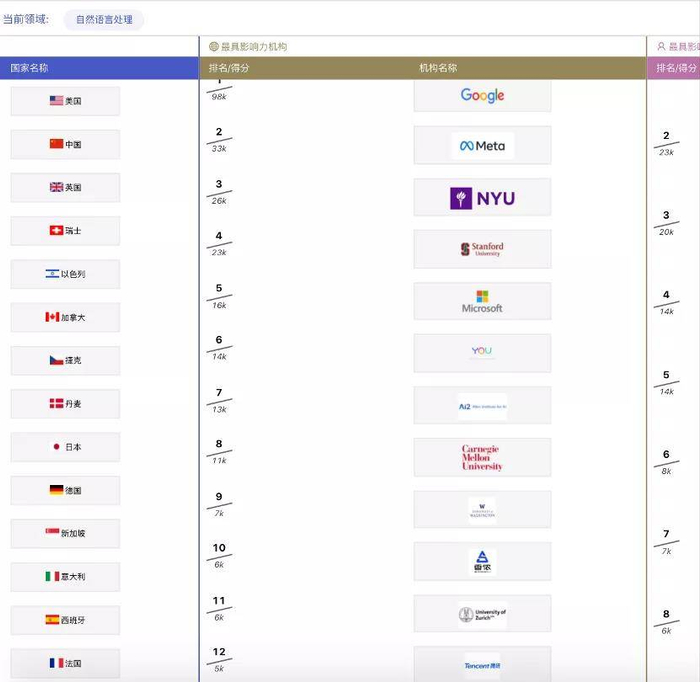Open the Microsoft institution logo card
The height and width of the screenshot is (682, 700).
482,301
